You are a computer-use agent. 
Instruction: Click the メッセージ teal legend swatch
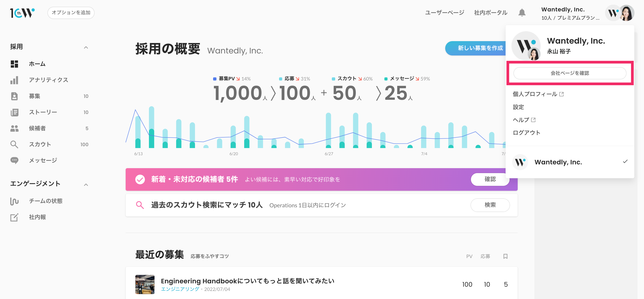coord(386,79)
